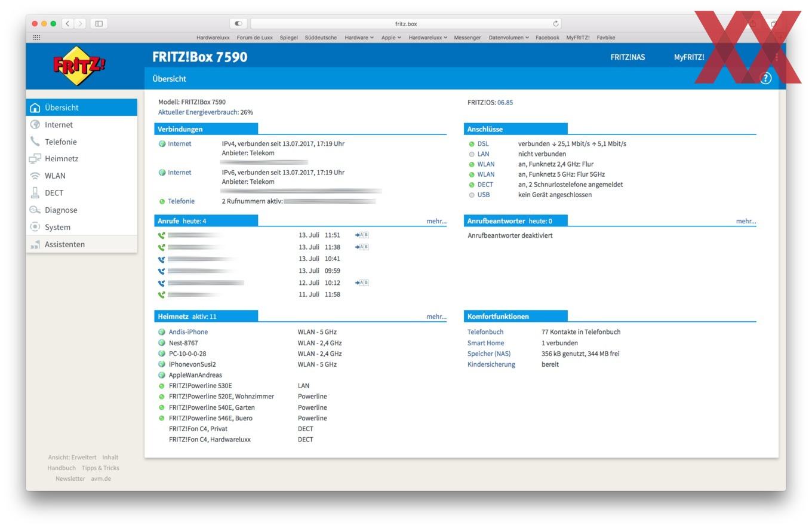Screen dimensions: 812x528
Task: Open the WLAN sidebar section
Action: [x=82, y=176]
